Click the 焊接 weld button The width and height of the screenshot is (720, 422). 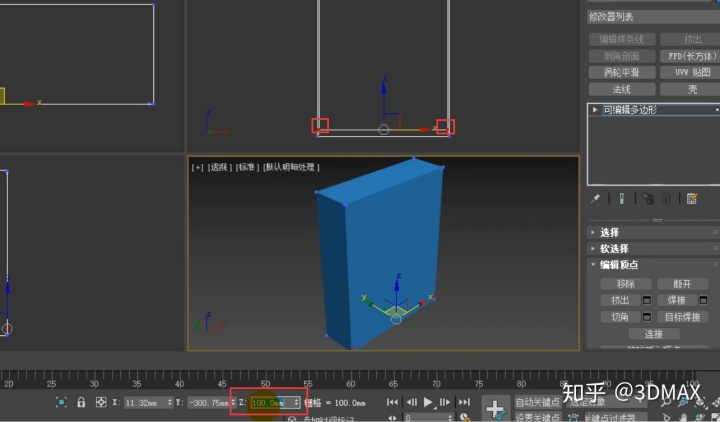[676, 301]
